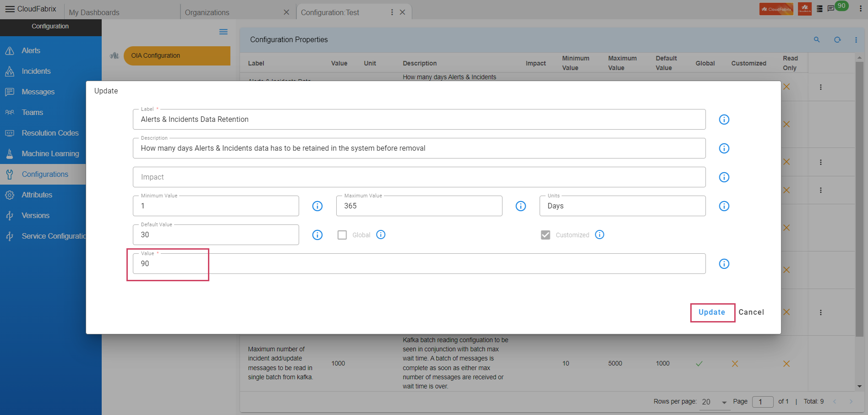The height and width of the screenshot is (415, 868).
Task: Click info icon next to Global checkbox
Action: point(381,235)
